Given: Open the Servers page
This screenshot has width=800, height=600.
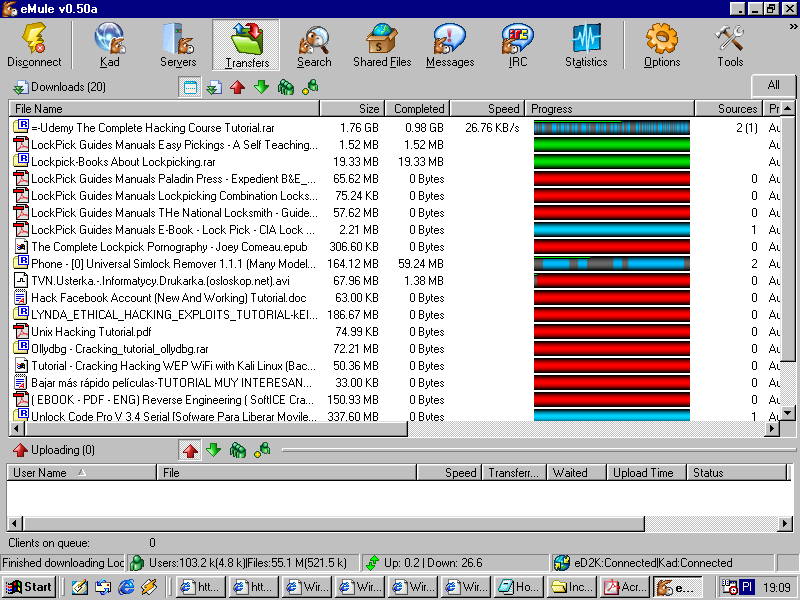Looking at the screenshot, I should (x=178, y=46).
